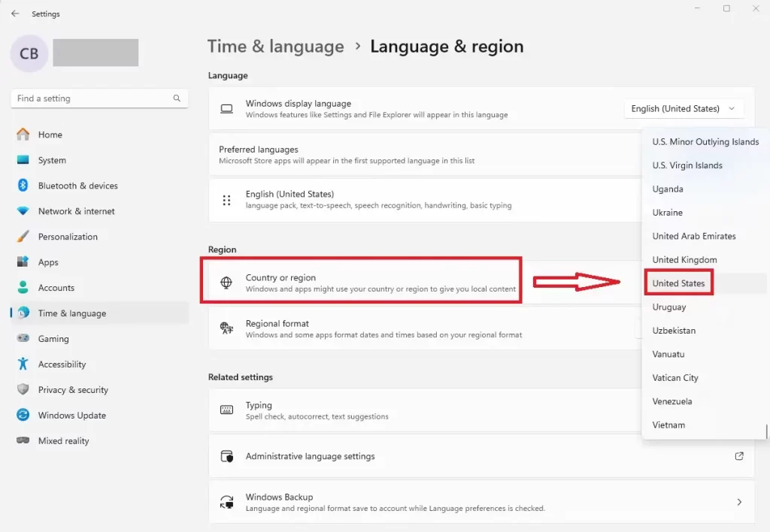The width and height of the screenshot is (770, 532).
Task: Select Vanuatu in the dropdown list
Action: tap(668, 354)
